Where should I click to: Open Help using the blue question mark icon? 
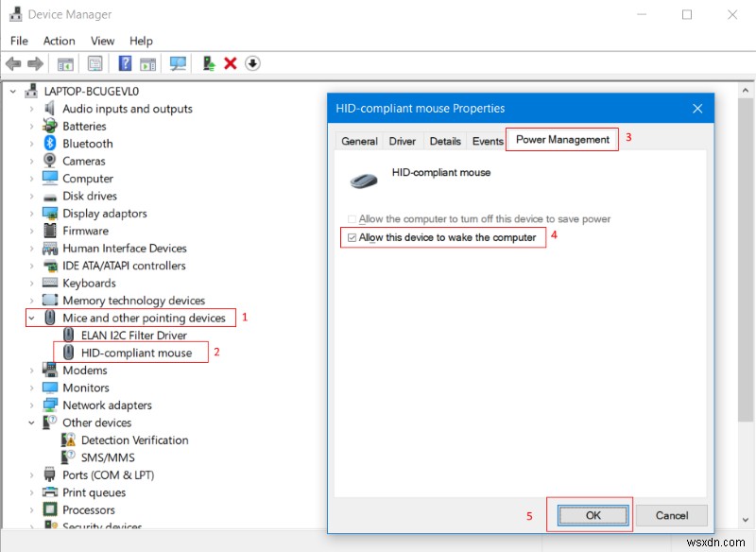(x=127, y=63)
